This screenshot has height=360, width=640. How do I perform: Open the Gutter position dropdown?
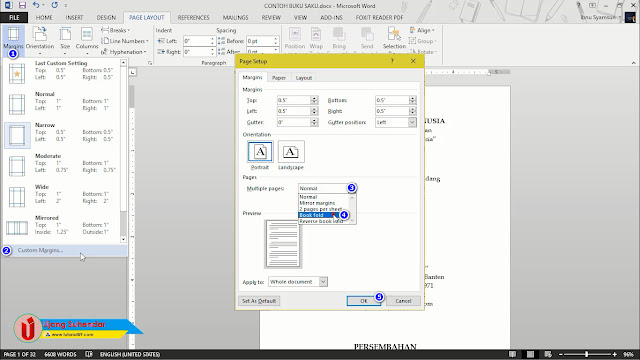[x=396, y=122]
